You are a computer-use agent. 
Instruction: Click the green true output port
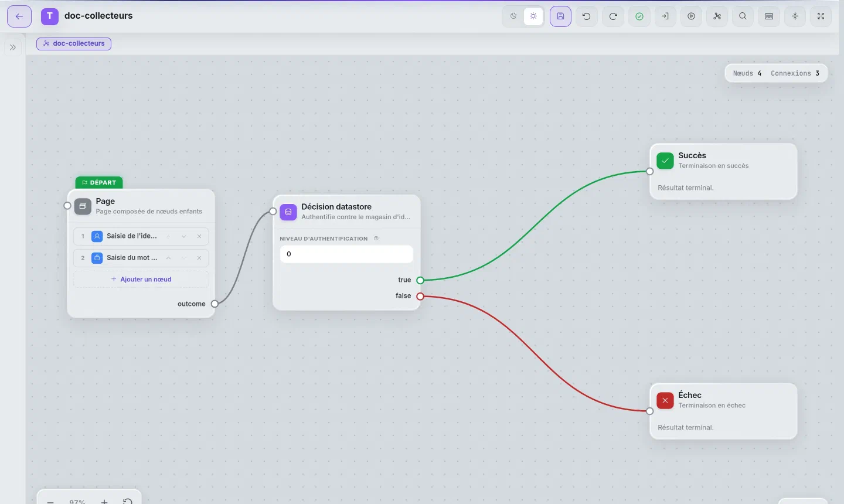pos(420,280)
